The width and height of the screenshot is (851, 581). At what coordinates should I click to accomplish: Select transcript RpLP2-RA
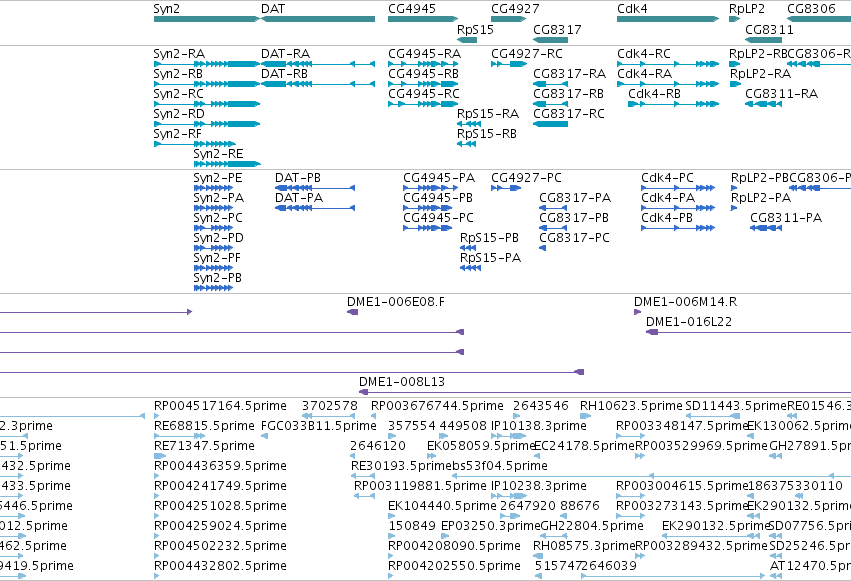tap(735, 84)
